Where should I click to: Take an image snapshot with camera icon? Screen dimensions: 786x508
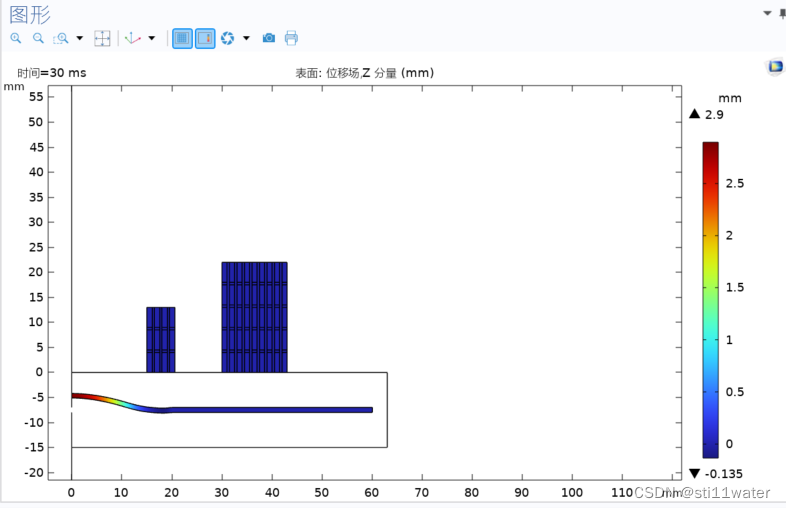point(269,38)
